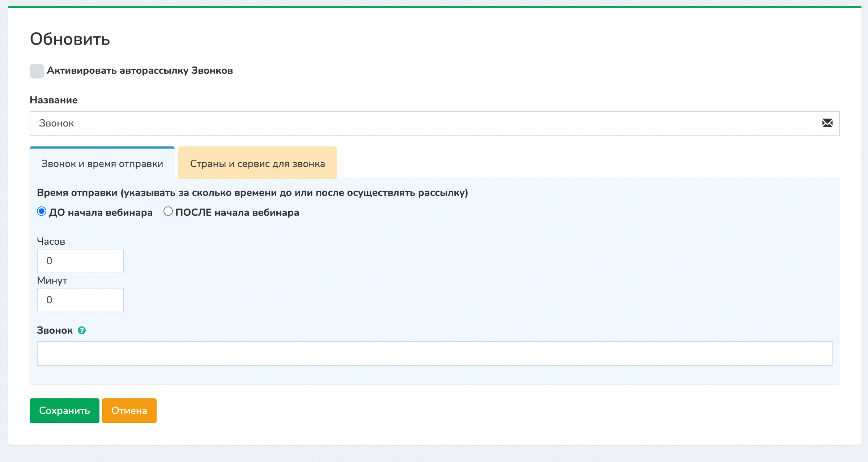Open the Страны и сервис для звонка tab
Image resolution: width=868 pixels, height=462 pixels.
coord(258,164)
